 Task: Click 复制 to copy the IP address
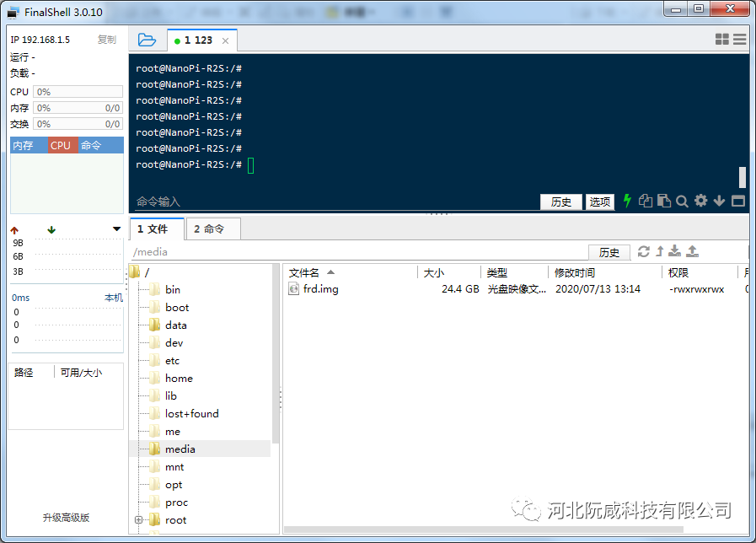point(106,39)
